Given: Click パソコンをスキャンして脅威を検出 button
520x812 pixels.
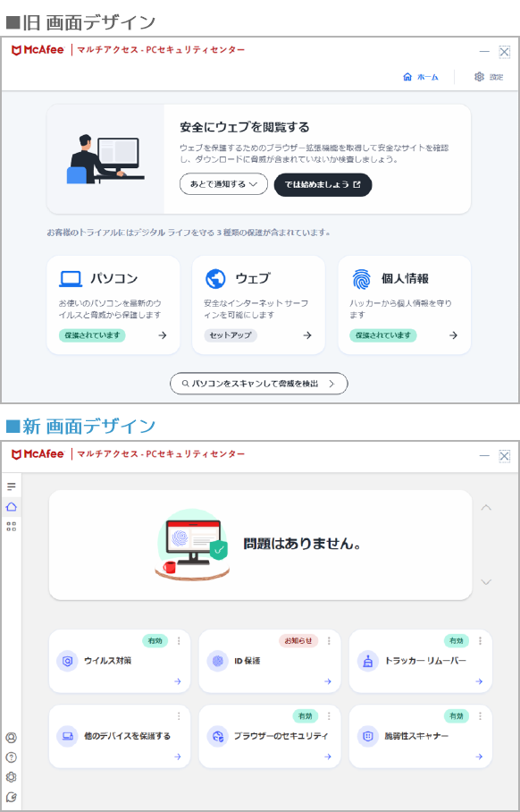Looking at the screenshot, I should pyautogui.click(x=259, y=384).
